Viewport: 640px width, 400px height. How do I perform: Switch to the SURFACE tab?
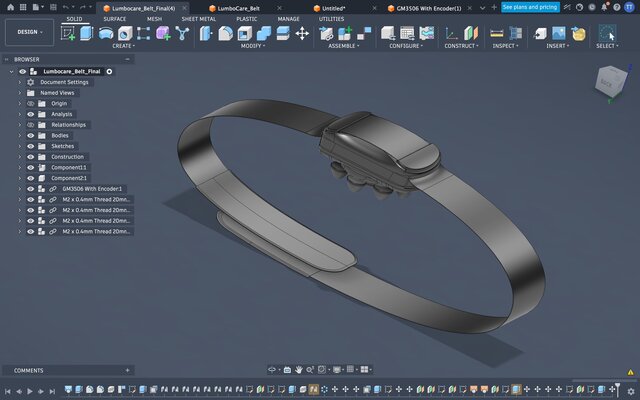[115, 19]
